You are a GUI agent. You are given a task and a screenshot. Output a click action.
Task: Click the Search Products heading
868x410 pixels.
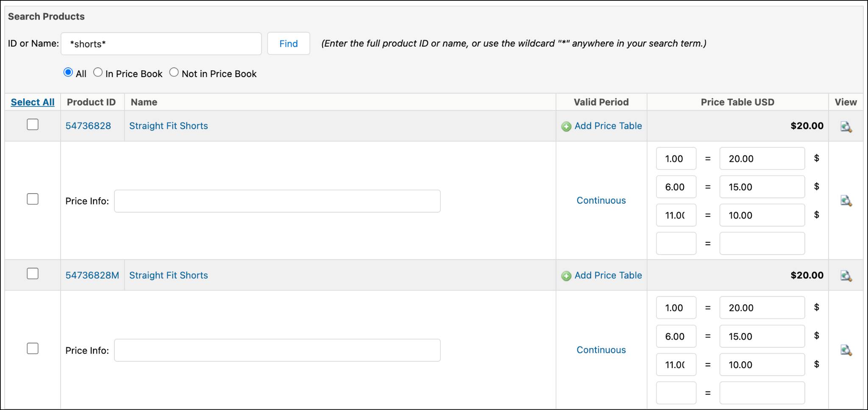(46, 17)
